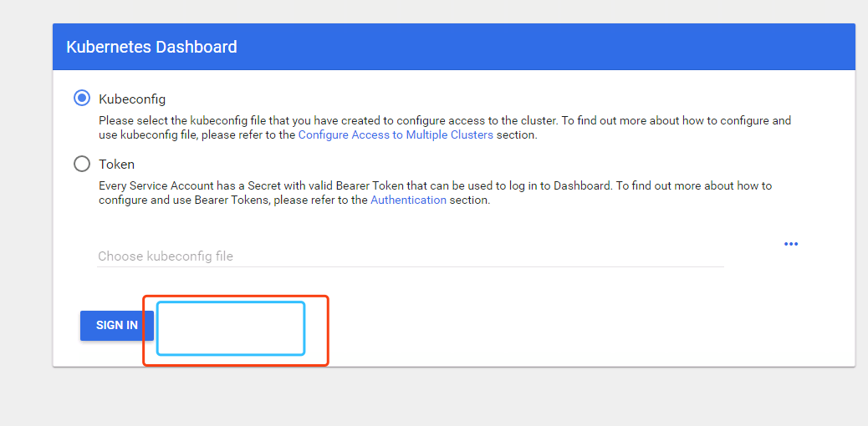Open Configure Access to Multiple Clusters link

coord(396,134)
